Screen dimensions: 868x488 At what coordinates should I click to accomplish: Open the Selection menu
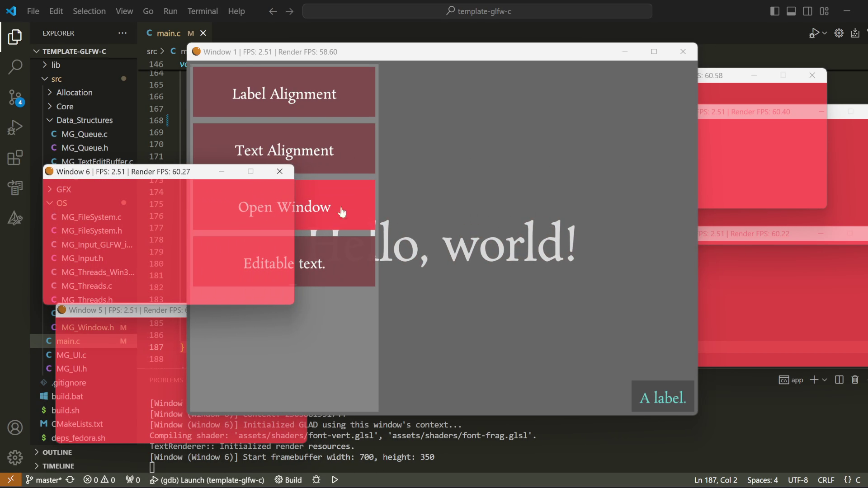89,11
